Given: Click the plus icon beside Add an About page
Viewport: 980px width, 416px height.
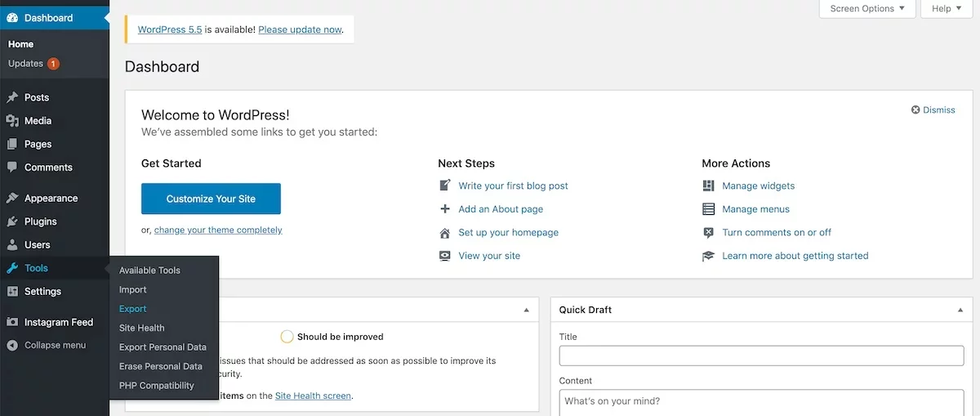Looking at the screenshot, I should (445, 209).
